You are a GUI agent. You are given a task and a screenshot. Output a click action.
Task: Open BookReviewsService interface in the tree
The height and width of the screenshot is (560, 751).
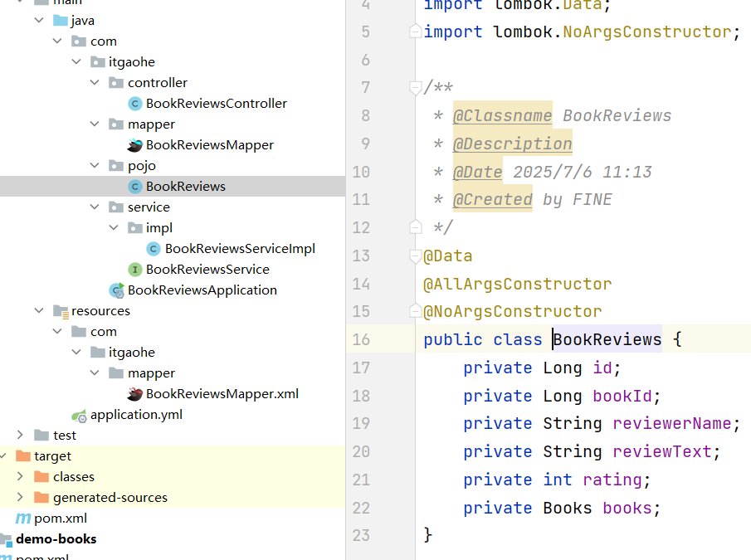click(x=207, y=270)
